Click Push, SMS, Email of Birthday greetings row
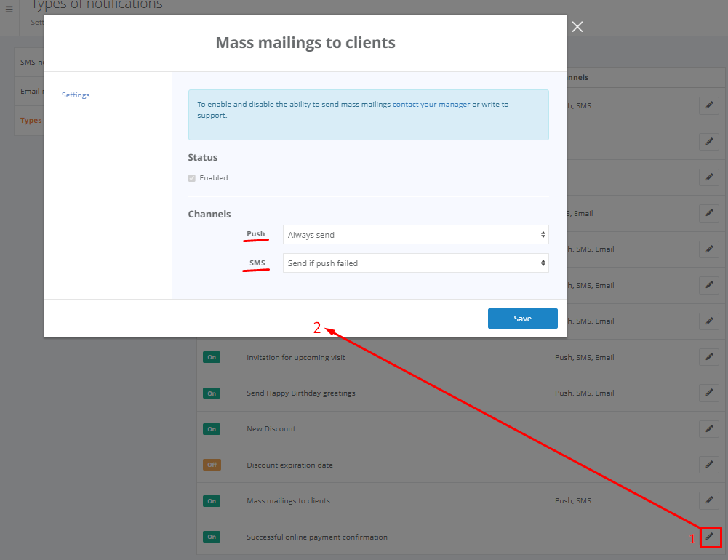728x560 pixels. pos(585,393)
